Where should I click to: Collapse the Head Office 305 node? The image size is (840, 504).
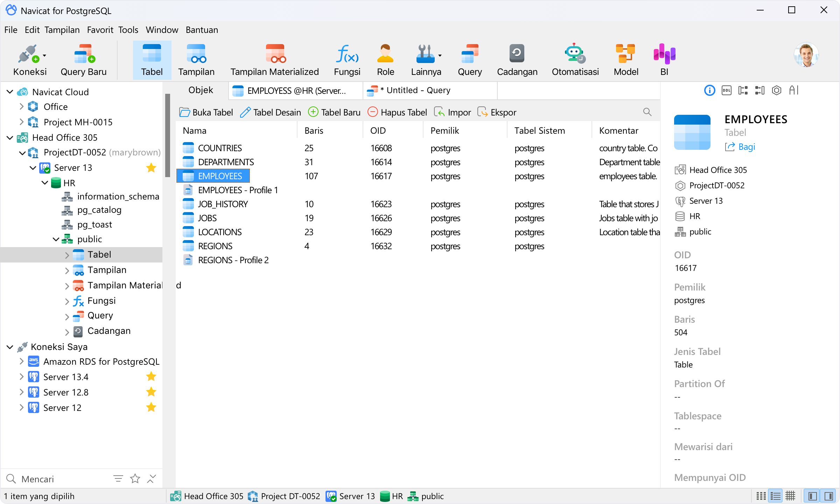click(x=10, y=138)
